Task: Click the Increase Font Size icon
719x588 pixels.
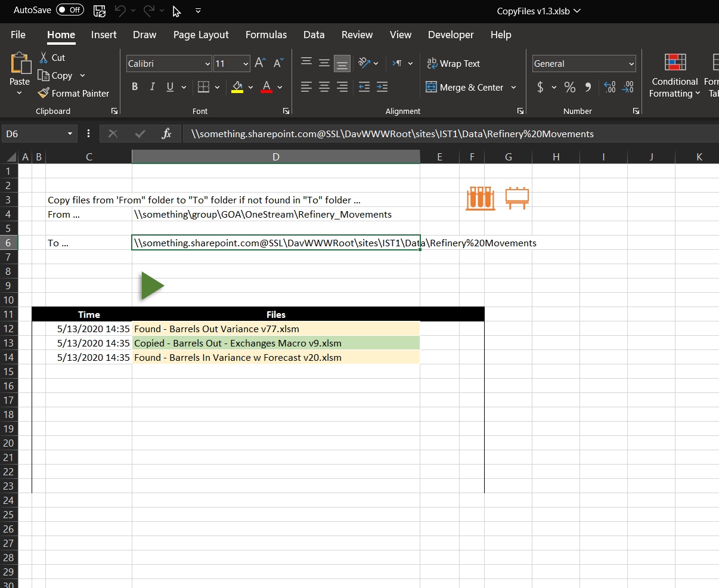Action: pos(260,63)
